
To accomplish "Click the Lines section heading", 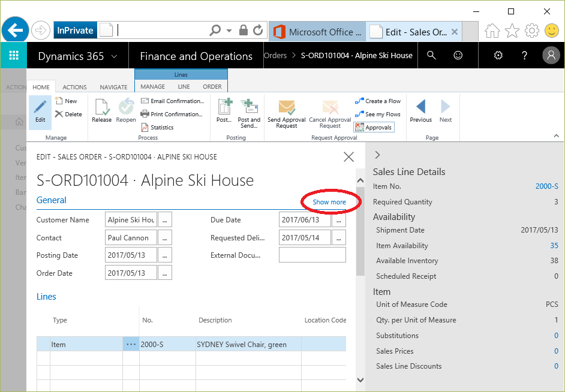I will 46,297.
